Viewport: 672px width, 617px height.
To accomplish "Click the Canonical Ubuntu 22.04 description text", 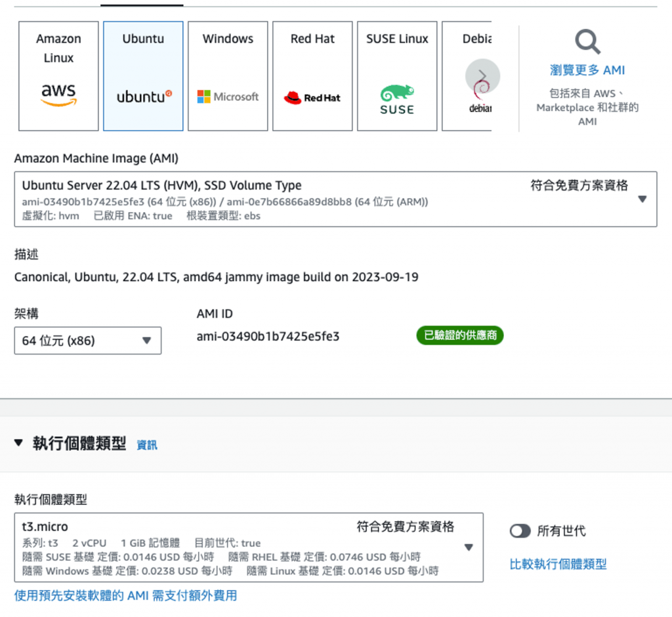I will coord(216,277).
